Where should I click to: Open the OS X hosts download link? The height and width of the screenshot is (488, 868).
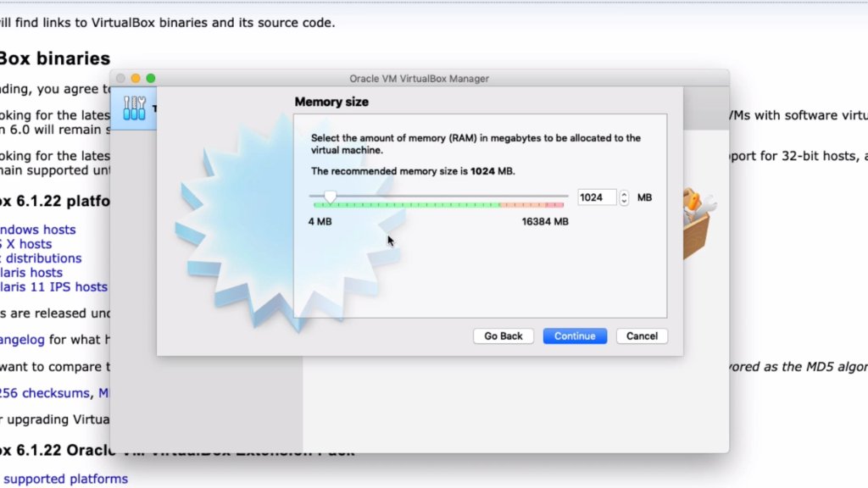point(26,244)
